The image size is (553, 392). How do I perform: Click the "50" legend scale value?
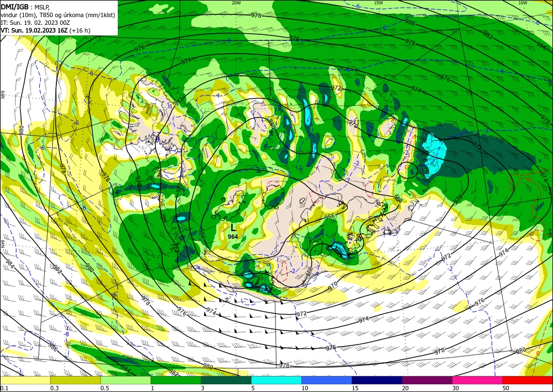pyautogui.click(x=506, y=388)
